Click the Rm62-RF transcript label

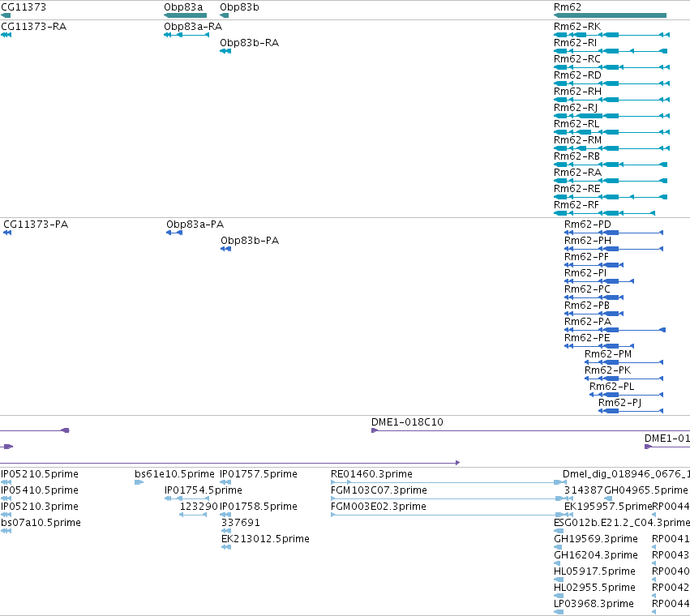point(576,205)
